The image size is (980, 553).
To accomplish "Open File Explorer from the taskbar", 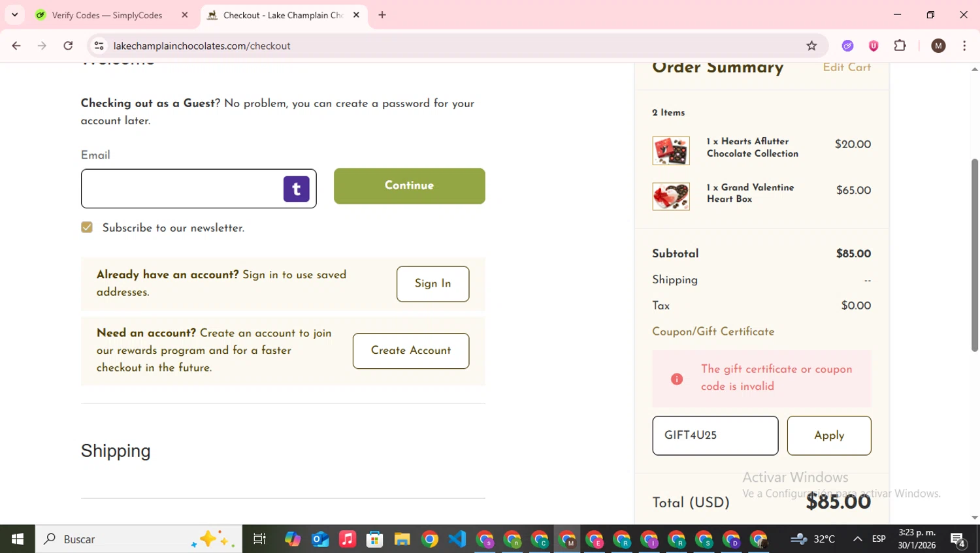I will click(x=402, y=539).
